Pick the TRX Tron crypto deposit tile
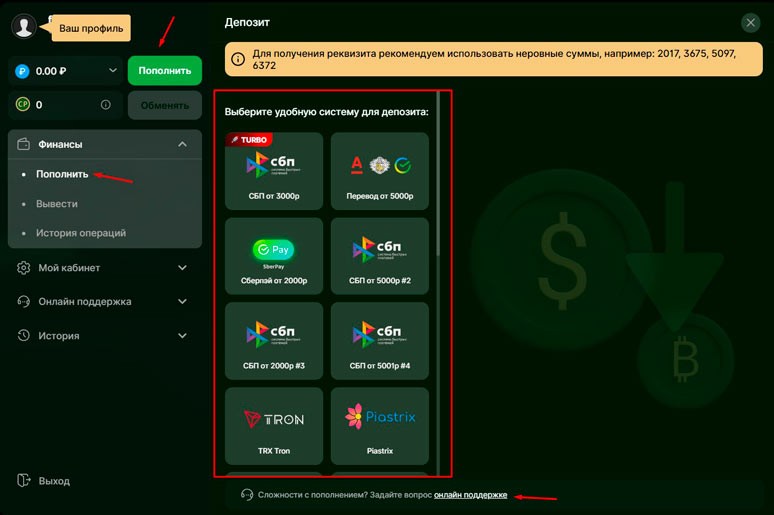This screenshot has height=515, width=774. coord(274,425)
